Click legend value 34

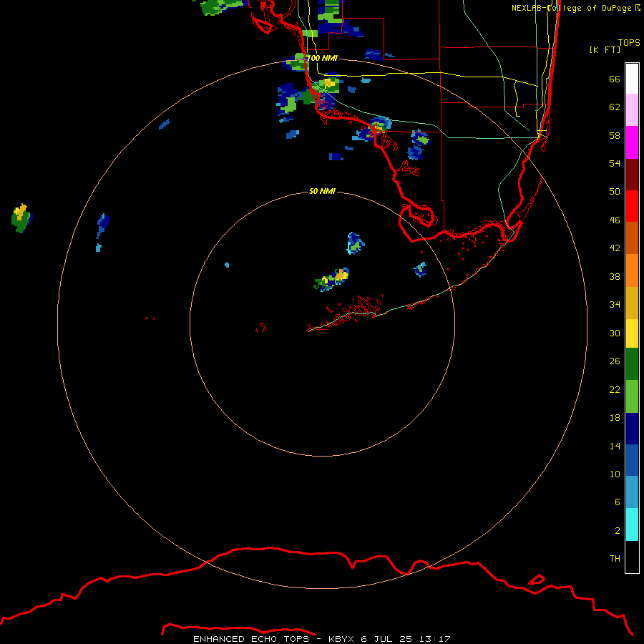pyautogui.click(x=615, y=305)
